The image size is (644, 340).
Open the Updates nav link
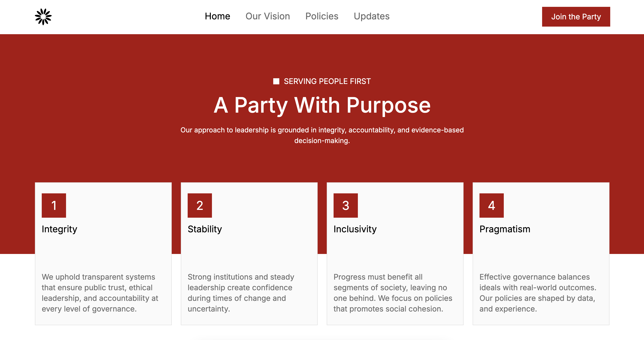[372, 16]
